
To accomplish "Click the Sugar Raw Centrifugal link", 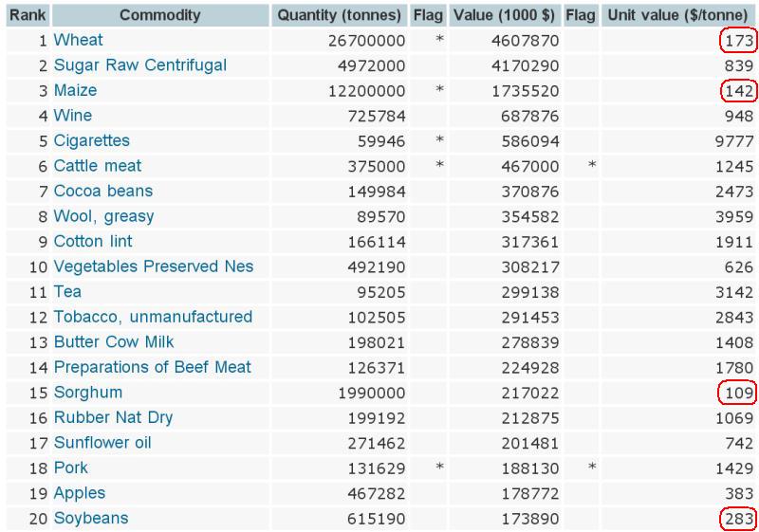I will pos(139,65).
